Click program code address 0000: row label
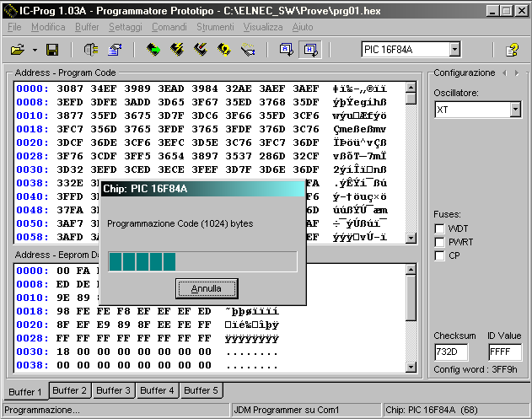 (x=33, y=89)
